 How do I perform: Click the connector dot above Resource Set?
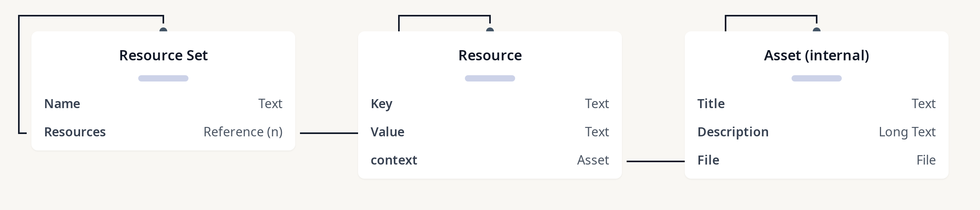click(163, 30)
